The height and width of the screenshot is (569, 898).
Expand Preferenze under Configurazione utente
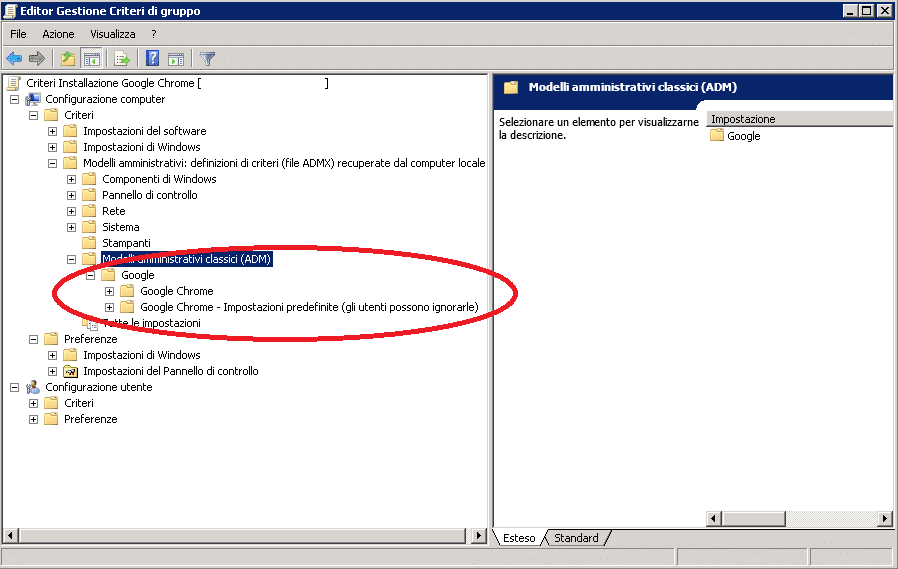(34, 420)
